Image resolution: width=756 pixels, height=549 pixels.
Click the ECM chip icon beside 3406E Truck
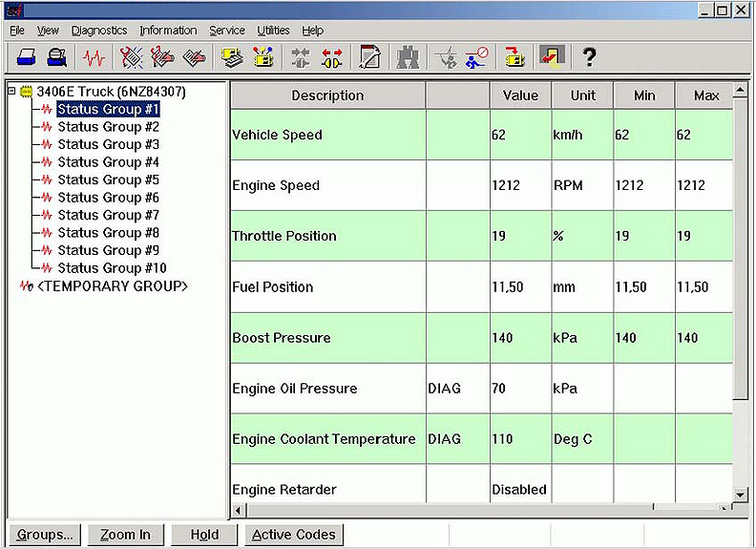point(27,92)
